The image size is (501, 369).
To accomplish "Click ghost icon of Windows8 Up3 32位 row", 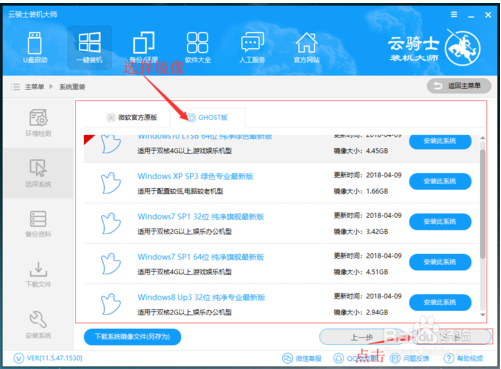I will point(111,304).
